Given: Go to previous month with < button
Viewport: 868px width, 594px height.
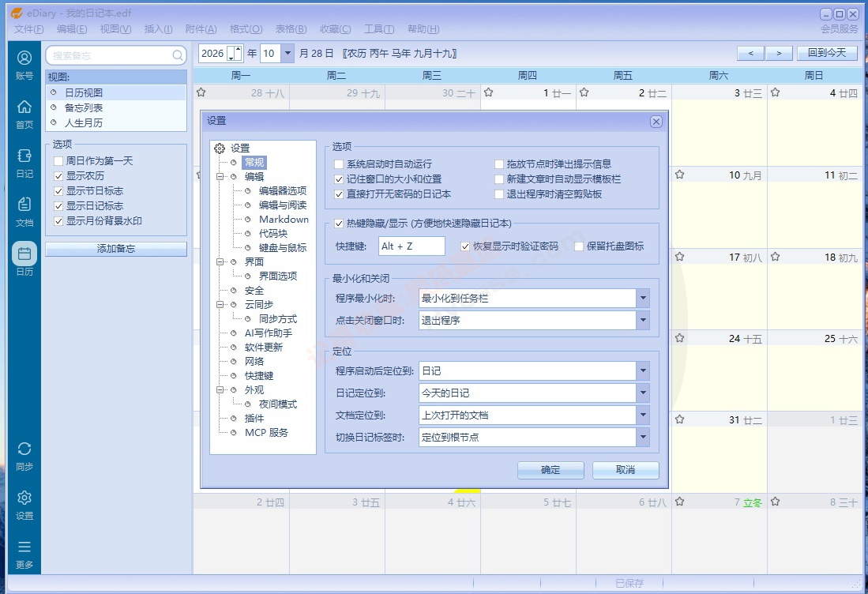Looking at the screenshot, I should pos(750,53).
